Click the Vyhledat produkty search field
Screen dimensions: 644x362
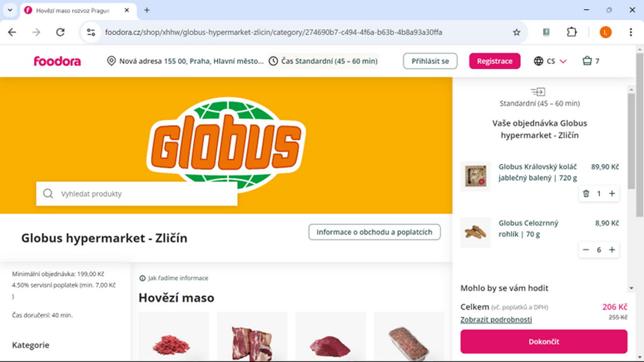[137, 194]
